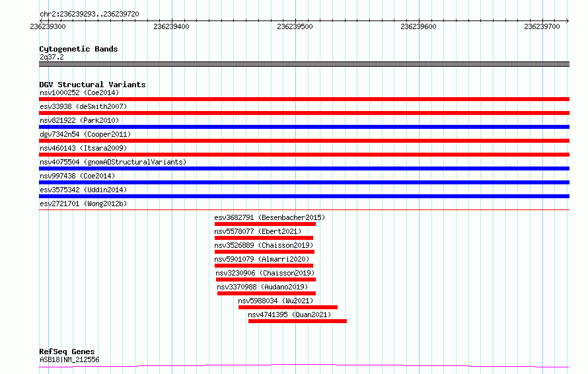This screenshot has height=374, width=588.
Task: Select the red bar under nsv3370988
Action: [x=266, y=293]
